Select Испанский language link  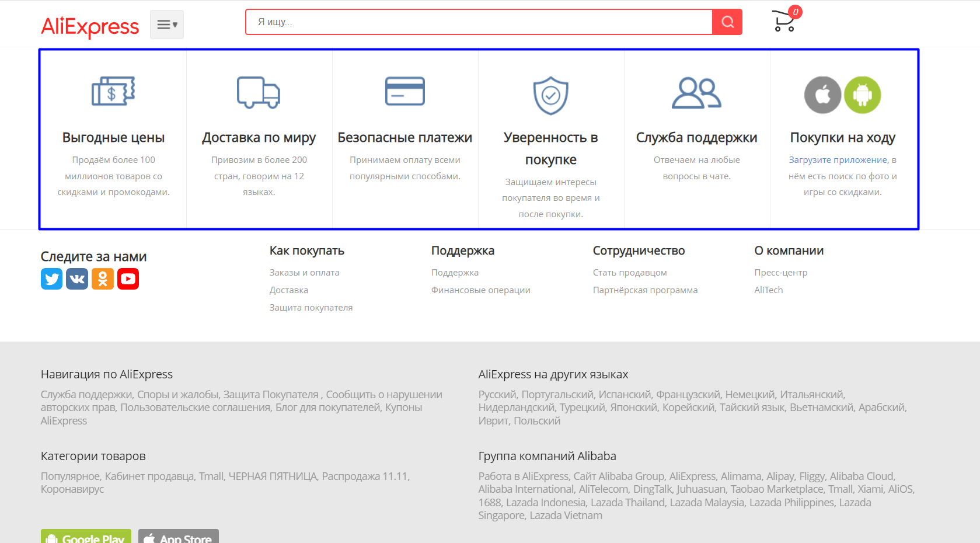(625, 395)
